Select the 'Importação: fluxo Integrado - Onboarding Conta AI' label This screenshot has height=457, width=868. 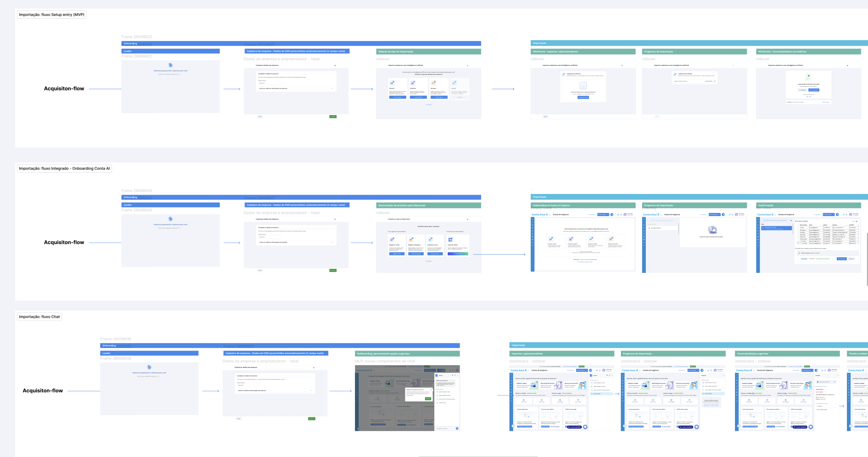click(64, 168)
